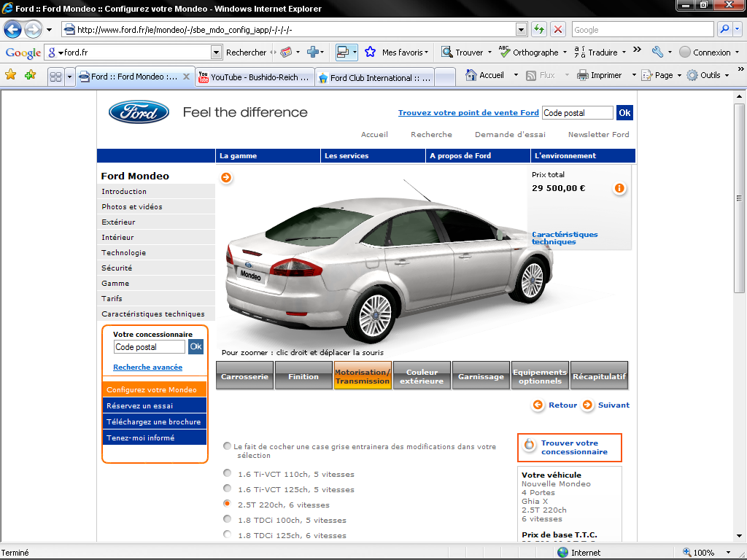Screen dimensions: 747x560
Task: Click Trouver votre concessionnaire button
Action: 570,447
